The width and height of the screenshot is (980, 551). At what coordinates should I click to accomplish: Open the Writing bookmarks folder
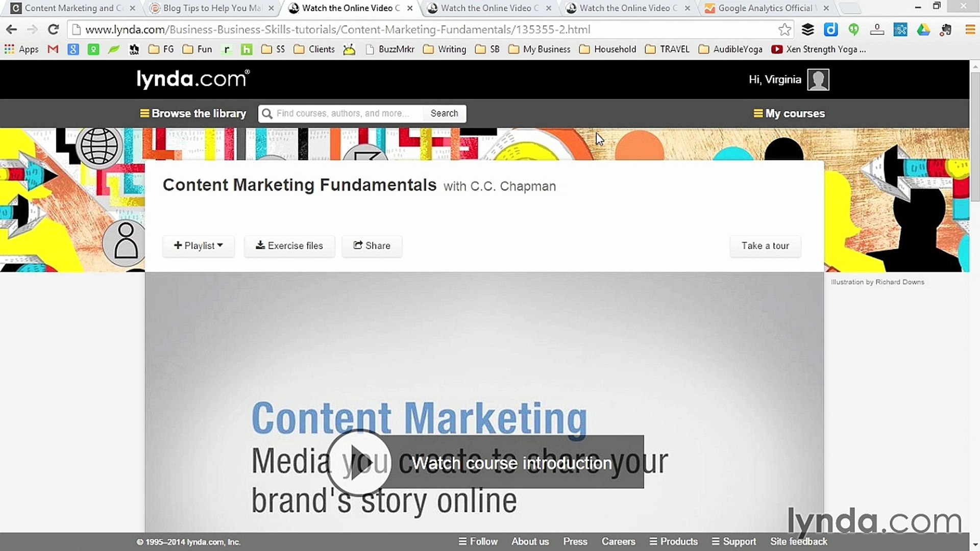tap(445, 49)
